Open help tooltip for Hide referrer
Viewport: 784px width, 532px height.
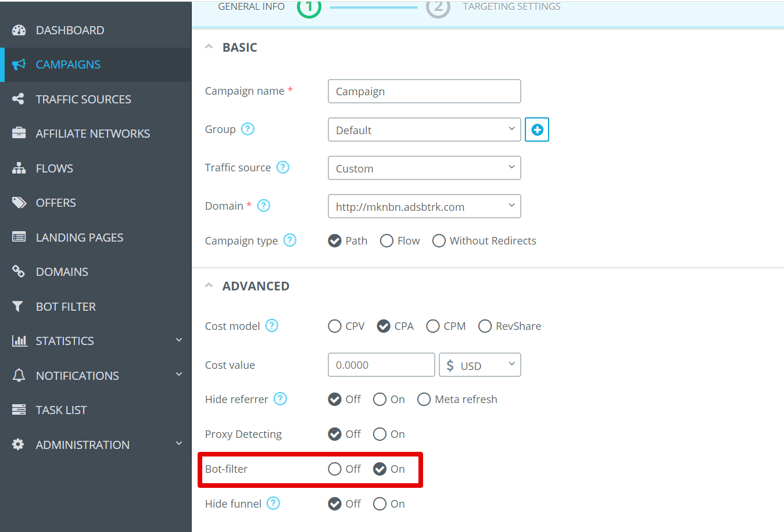click(281, 398)
